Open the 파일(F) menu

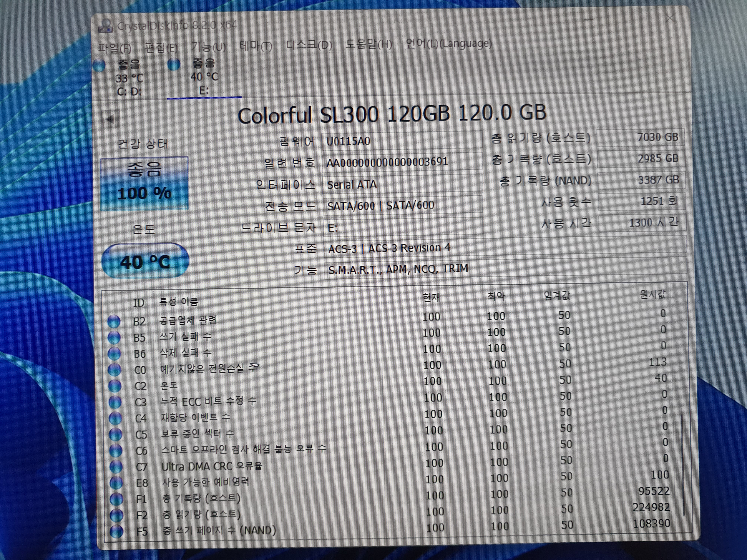click(x=115, y=48)
